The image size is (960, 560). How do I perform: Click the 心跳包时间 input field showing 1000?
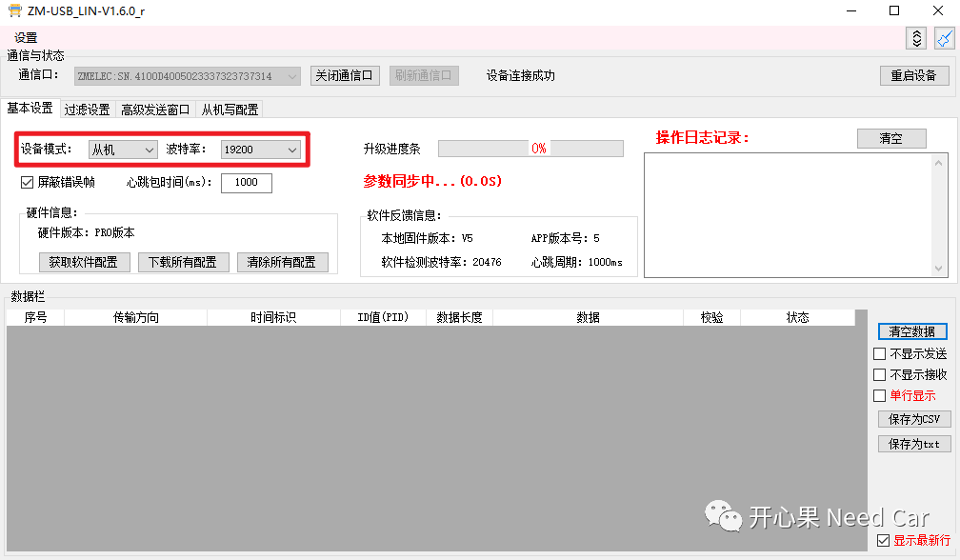[246, 182]
